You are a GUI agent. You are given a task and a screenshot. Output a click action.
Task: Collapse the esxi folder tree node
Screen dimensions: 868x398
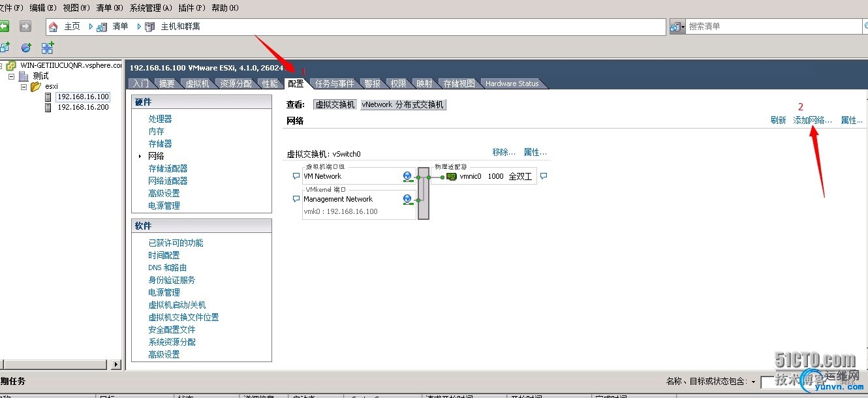(23, 86)
